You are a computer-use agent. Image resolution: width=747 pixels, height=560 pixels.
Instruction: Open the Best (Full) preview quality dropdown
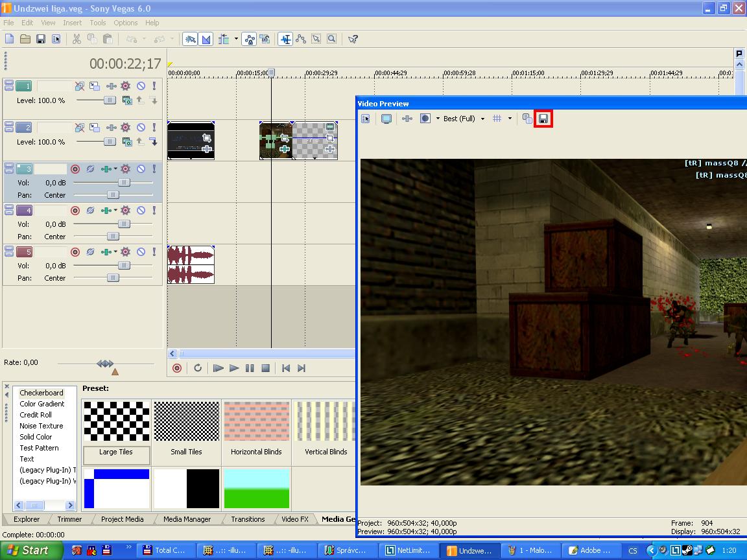click(x=482, y=119)
